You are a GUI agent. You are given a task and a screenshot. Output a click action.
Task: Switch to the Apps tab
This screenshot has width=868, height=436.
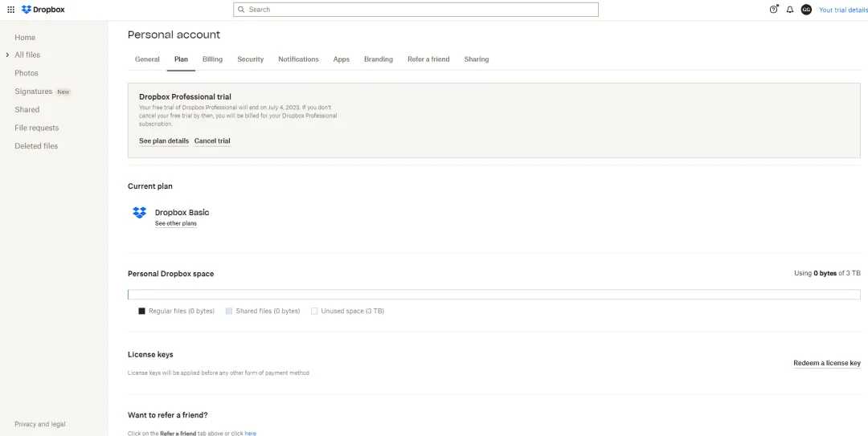pos(341,59)
